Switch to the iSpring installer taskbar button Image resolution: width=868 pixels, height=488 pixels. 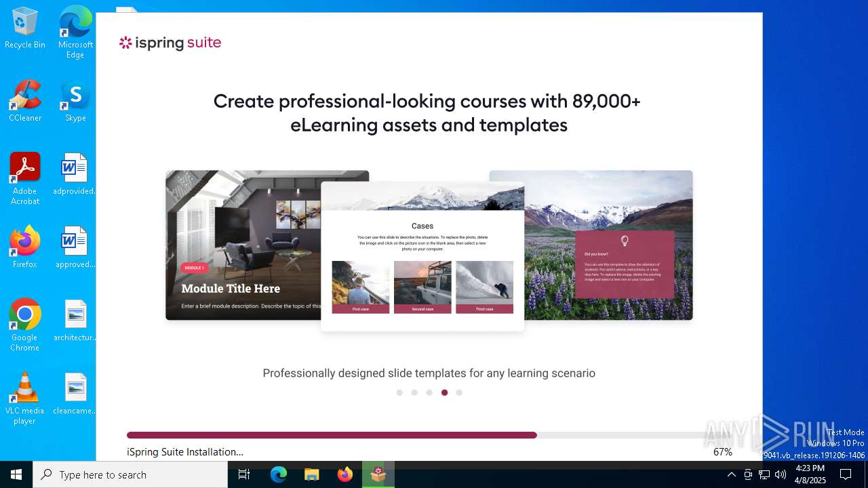[378, 474]
